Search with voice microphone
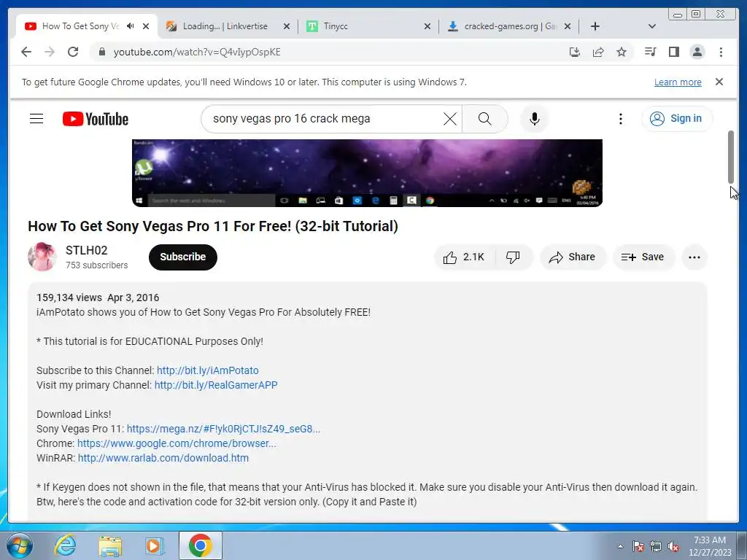 (535, 119)
